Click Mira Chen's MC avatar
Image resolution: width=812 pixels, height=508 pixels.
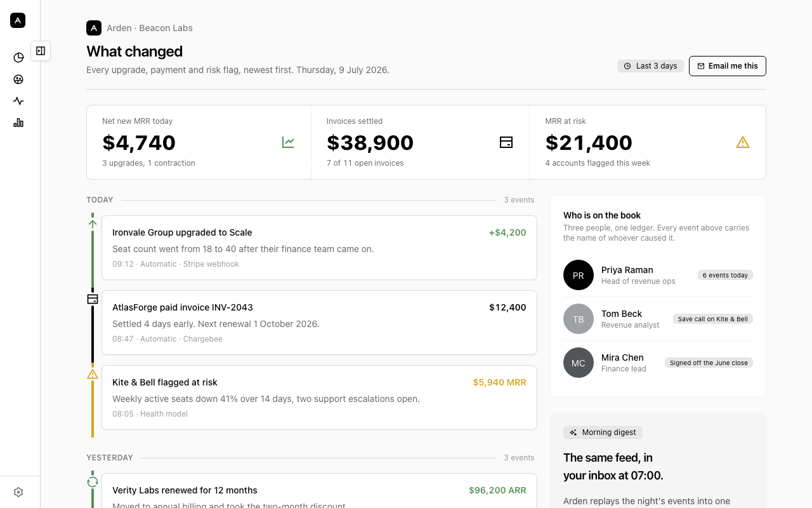[579, 363]
